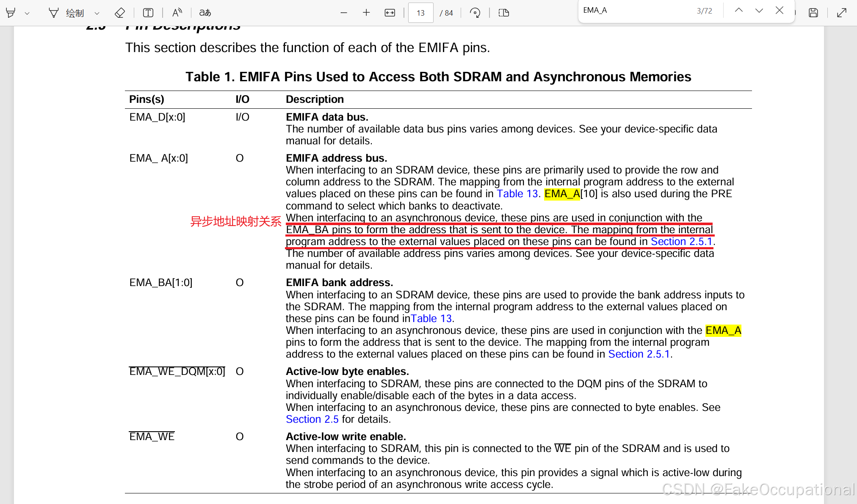Close the find bar
The height and width of the screenshot is (504, 857).
point(780,10)
